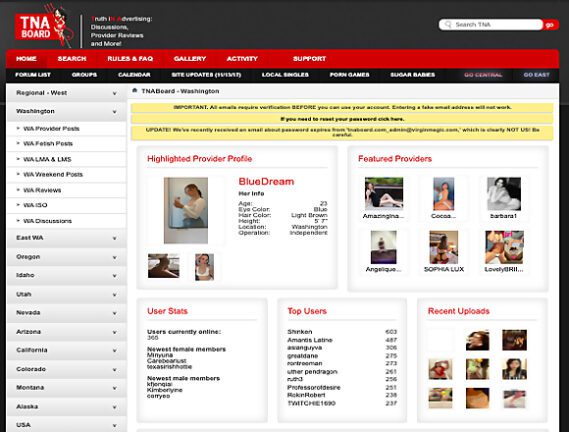Click newest member texasirishhottie
The image size is (569, 432).
(169, 367)
